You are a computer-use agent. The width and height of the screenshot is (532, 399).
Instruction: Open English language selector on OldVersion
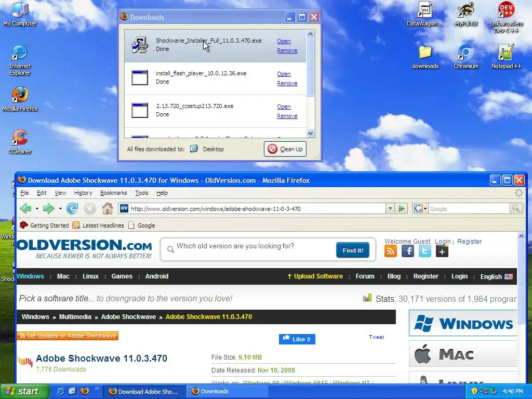pos(496,276)
